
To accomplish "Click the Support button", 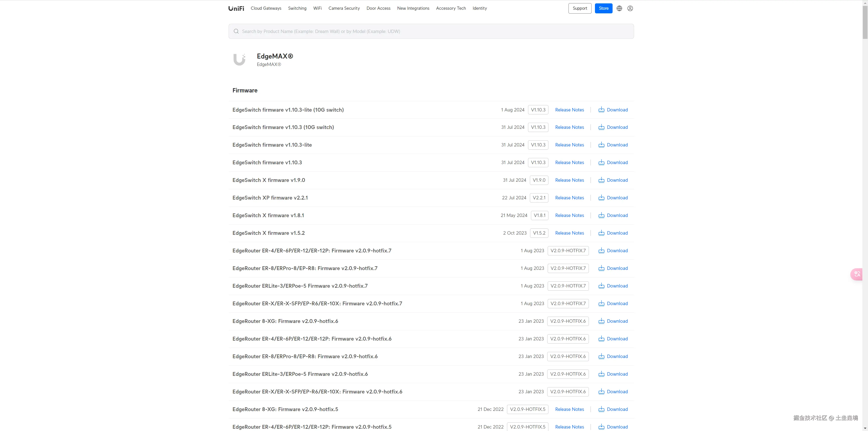I will (580, 8).
